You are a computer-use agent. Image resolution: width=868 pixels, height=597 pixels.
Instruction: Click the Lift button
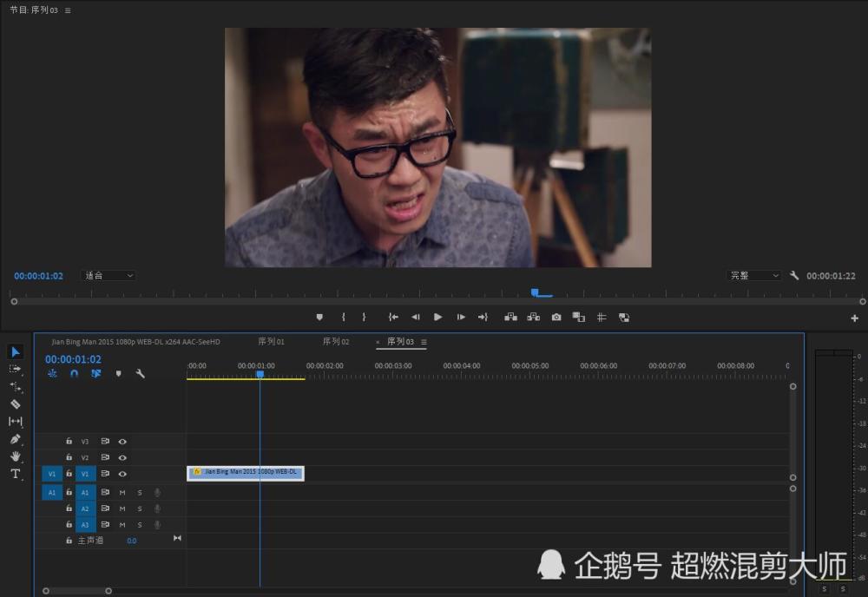pyautogui.click(x=511, y=317)
